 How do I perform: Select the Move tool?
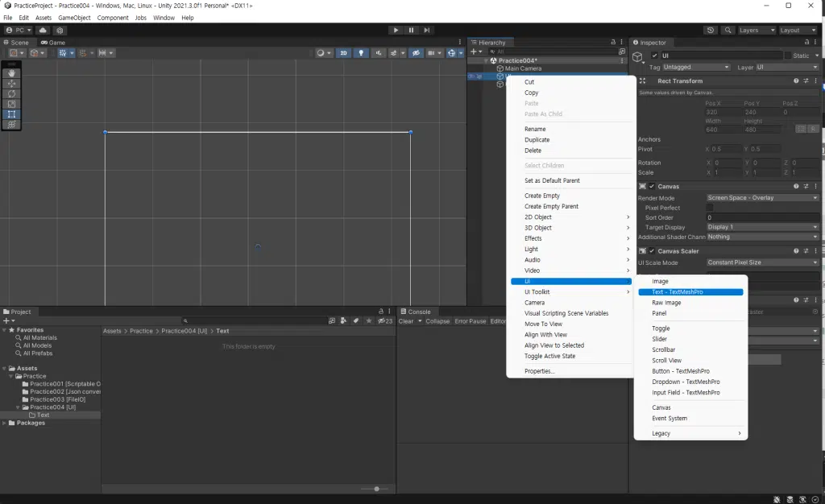click(x=11, y=84)
